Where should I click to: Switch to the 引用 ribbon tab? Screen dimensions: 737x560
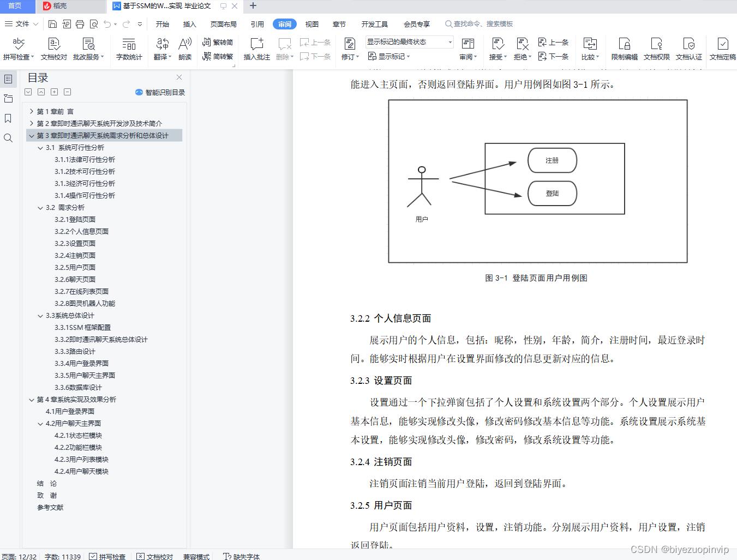coord(257,24)
